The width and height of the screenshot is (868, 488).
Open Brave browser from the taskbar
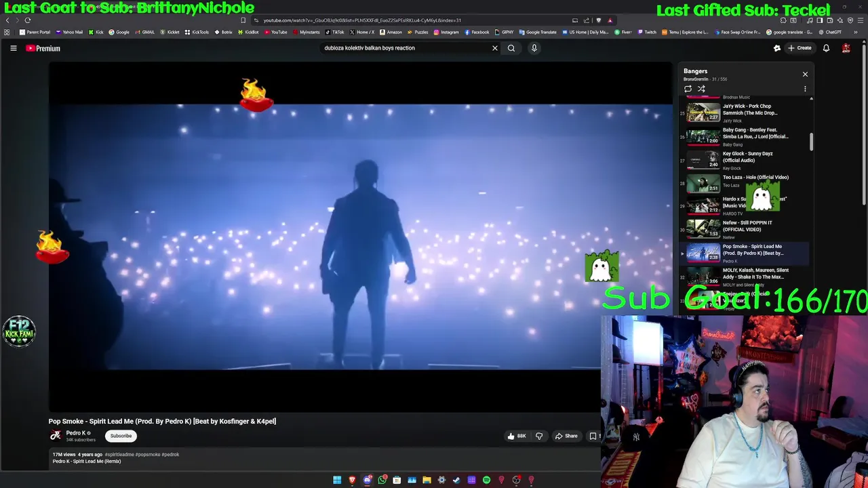click(352, 480)
